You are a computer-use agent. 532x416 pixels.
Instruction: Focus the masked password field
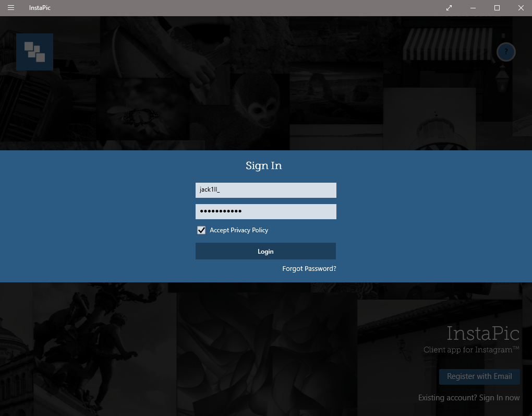pyautogui.click(x=265, y=211)
